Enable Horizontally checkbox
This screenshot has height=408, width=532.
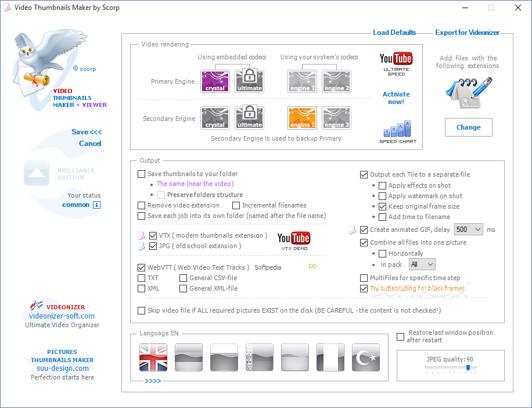click(382, 253)
